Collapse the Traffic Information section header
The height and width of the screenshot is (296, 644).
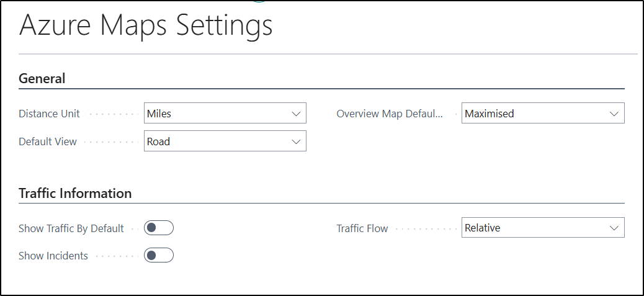click(x=75, y=193)
